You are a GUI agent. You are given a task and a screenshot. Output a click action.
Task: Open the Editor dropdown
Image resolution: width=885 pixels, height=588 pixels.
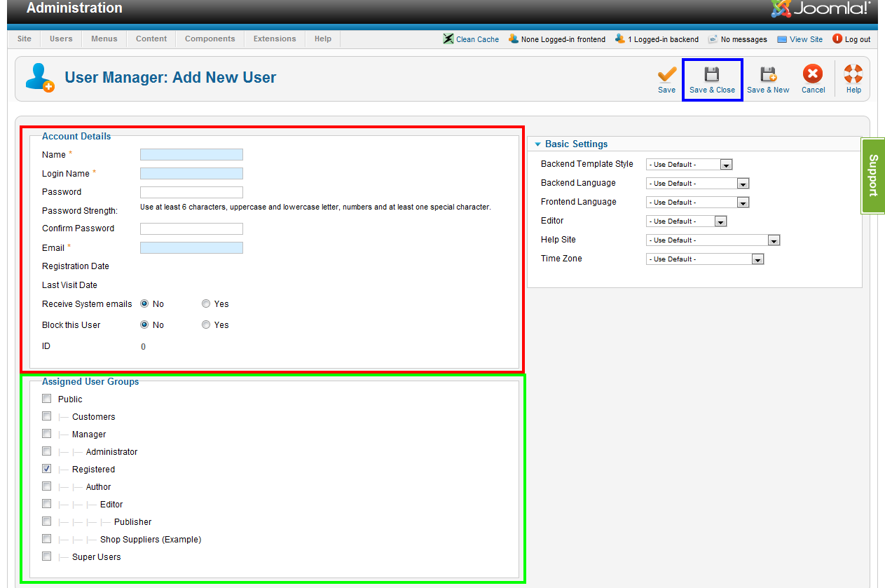[x=687, y=221]
